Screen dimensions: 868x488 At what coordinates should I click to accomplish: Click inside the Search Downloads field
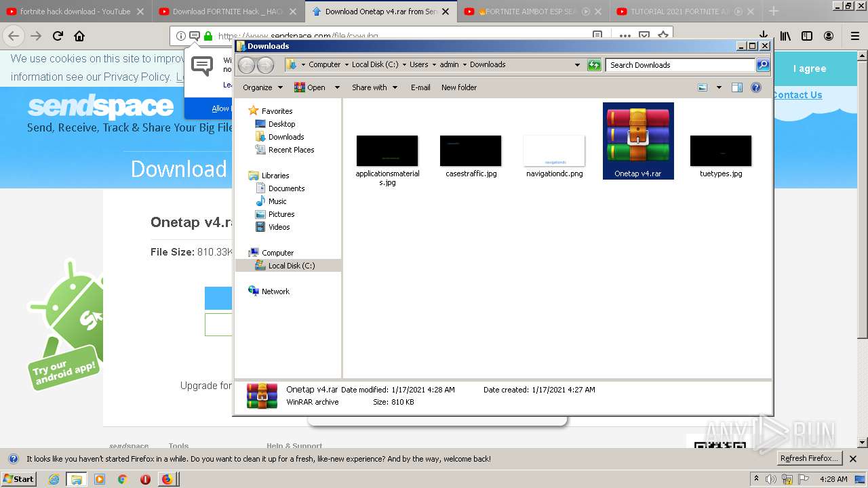[680, 65]
